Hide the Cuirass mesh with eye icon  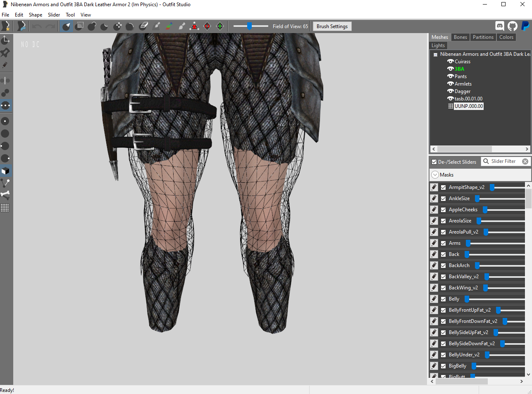click(451, 61)
